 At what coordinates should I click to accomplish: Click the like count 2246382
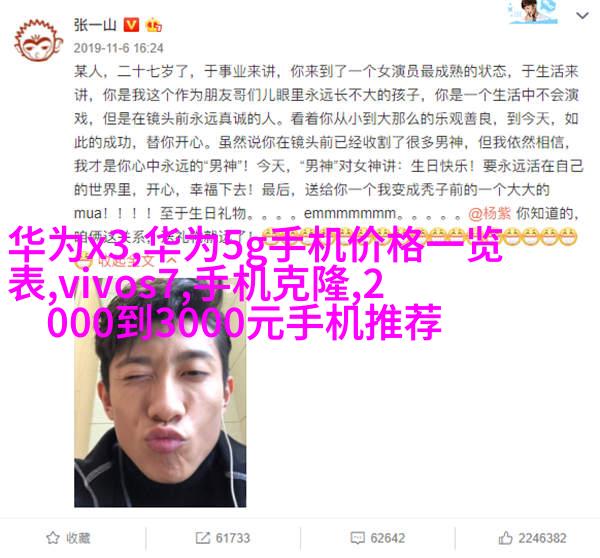click(x=542, y=538)
